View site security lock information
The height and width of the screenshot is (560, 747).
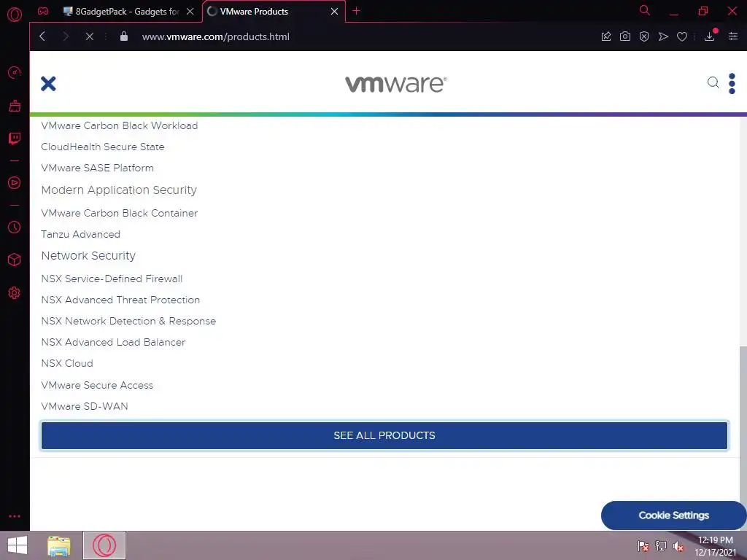(x=124, y=36)
